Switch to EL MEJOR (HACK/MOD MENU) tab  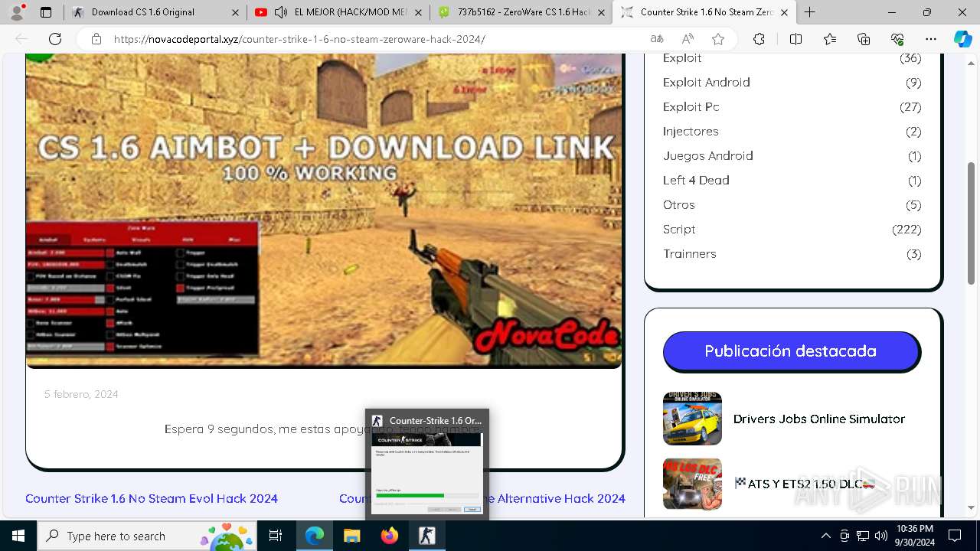click(x=338, y=12)
